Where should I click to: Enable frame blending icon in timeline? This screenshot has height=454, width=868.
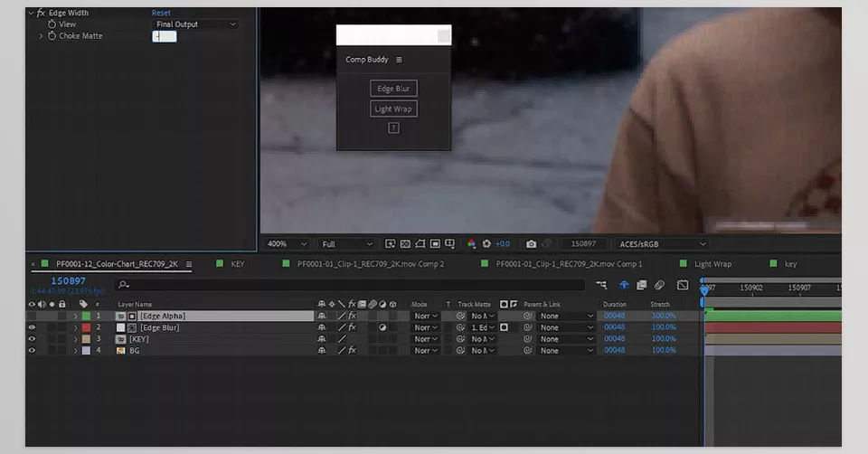tap(642, 285)
